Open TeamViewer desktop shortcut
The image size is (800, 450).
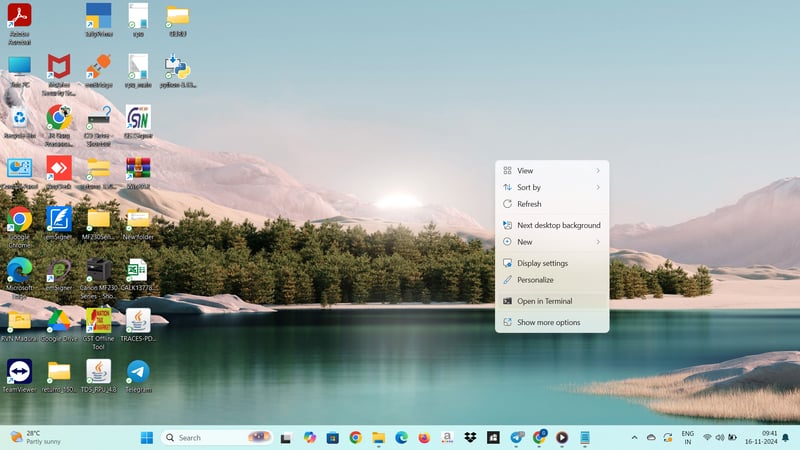[x=19, y=372]
